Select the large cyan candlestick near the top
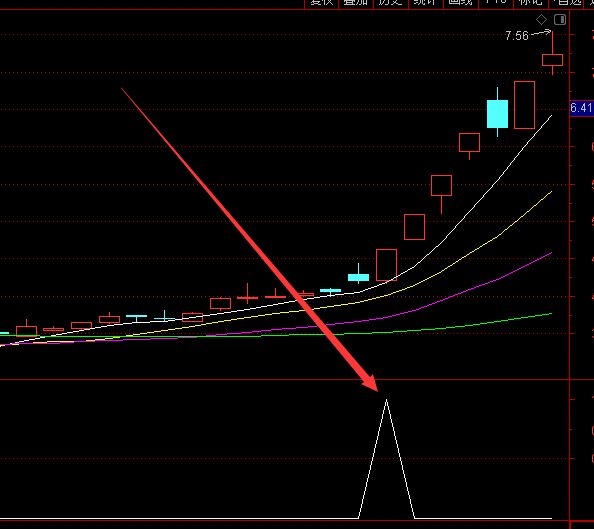This screenshot has width=594, height=529. pyautogui.click(x=497, y=114)
